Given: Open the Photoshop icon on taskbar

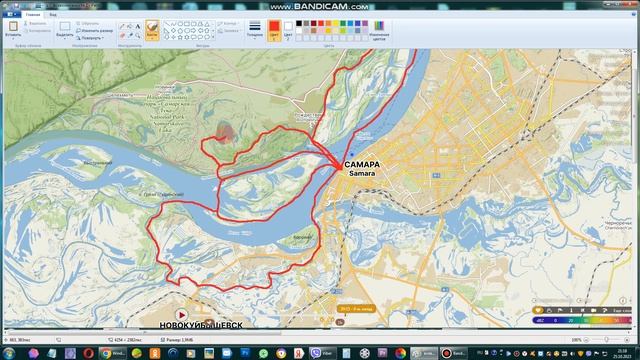Looking at the screenshot, I should click(245, 353).
